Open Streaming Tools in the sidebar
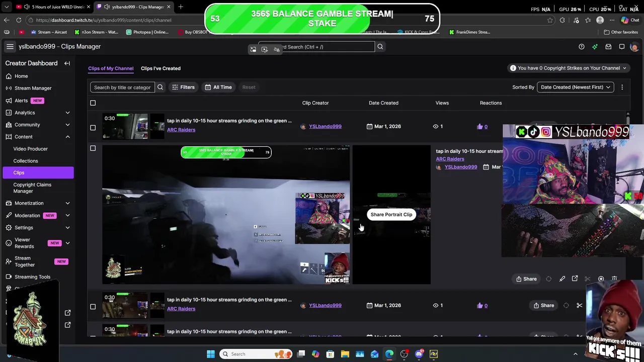644x362 pixels. (x=32, y=277)
